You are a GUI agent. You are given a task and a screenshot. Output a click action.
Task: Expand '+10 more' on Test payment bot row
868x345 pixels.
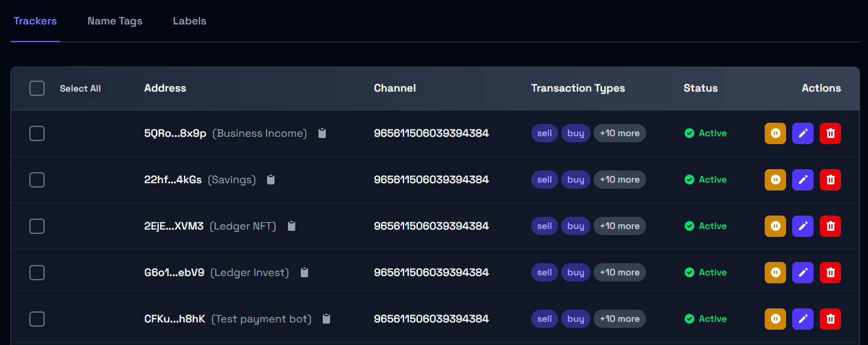tap(619, 319)
